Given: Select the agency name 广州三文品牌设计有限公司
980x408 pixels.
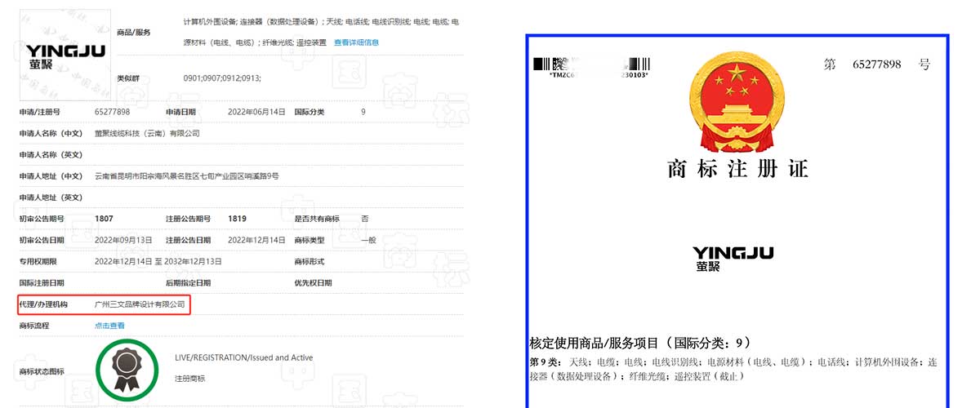Looking at the screenshot, I should 140,304.
